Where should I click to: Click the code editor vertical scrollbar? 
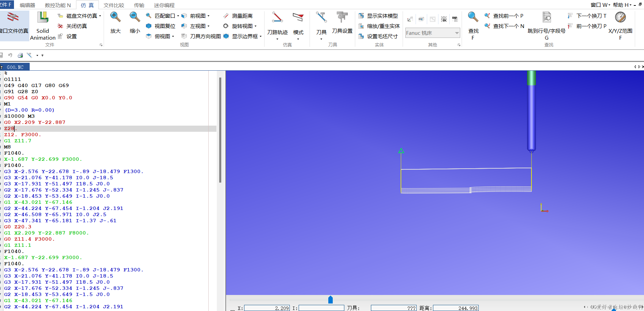[220, 130]
